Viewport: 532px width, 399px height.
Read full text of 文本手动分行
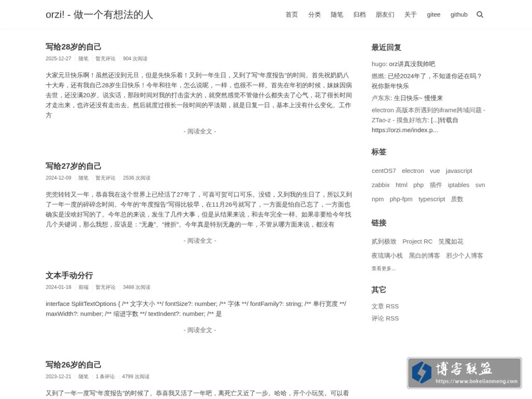coord(200,330)
